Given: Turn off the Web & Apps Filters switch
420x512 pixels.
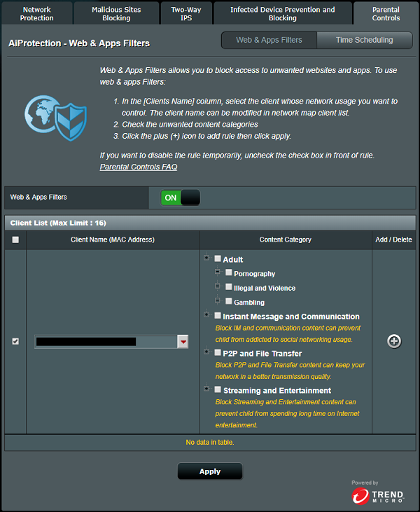Looking at the screenshot, I should (x=181, y=198).
